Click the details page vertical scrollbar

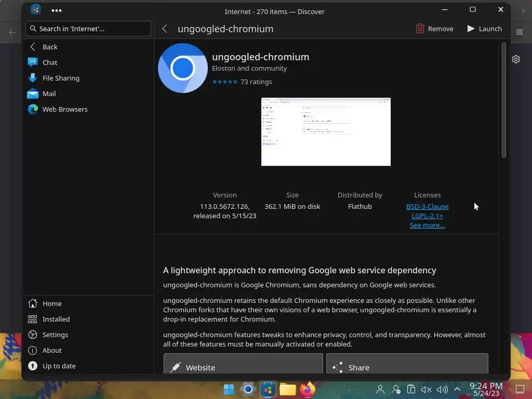504,100
